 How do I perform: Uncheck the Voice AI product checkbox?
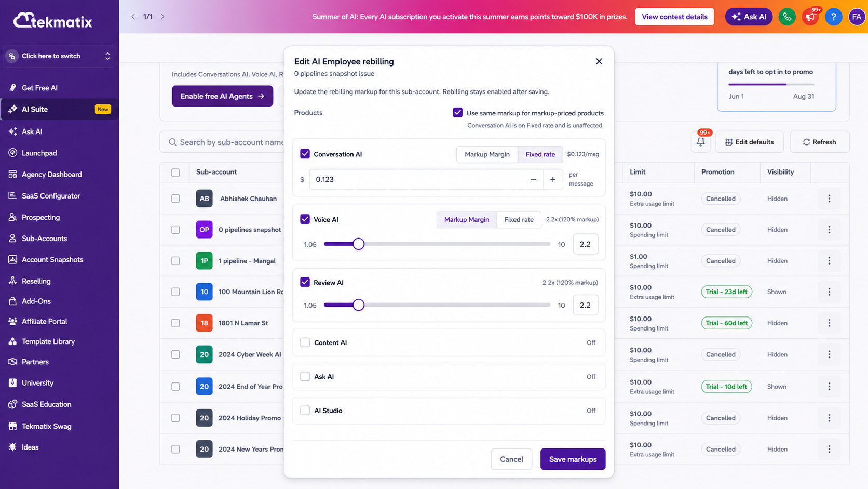tap(305, 219)
